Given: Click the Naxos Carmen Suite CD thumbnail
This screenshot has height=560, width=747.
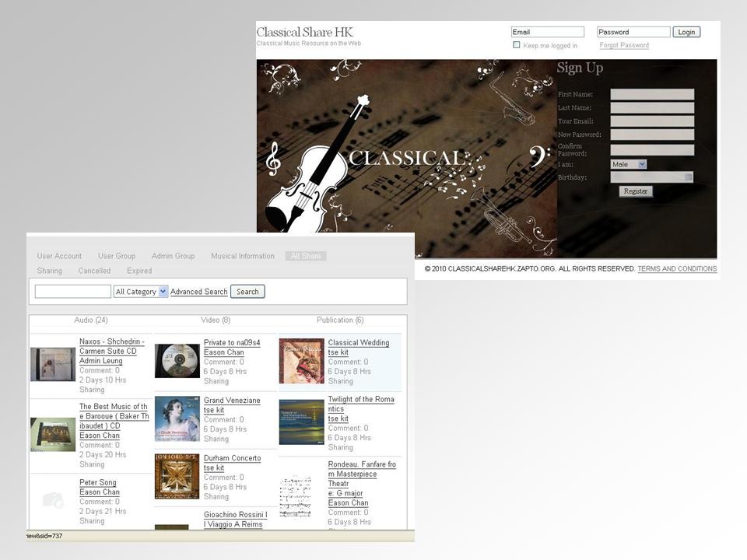Looking at the screenshot, I should click(53, 364).
